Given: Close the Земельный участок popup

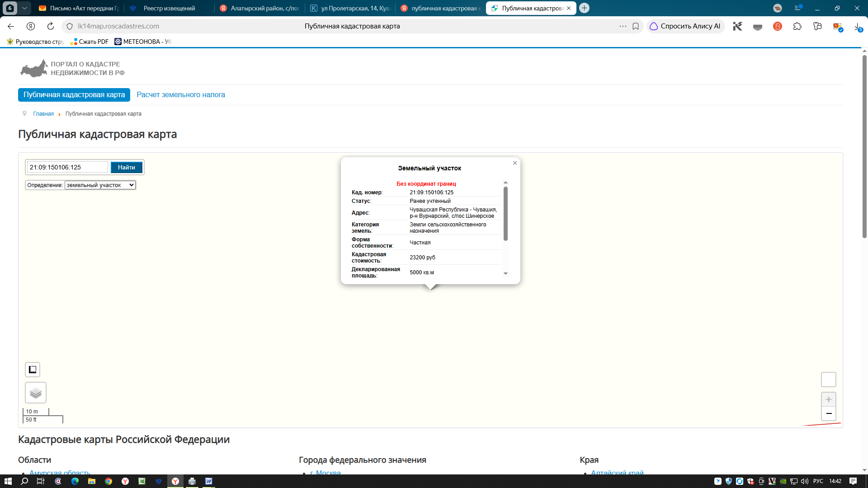Looking at the screenshot, I should (515, 163).
